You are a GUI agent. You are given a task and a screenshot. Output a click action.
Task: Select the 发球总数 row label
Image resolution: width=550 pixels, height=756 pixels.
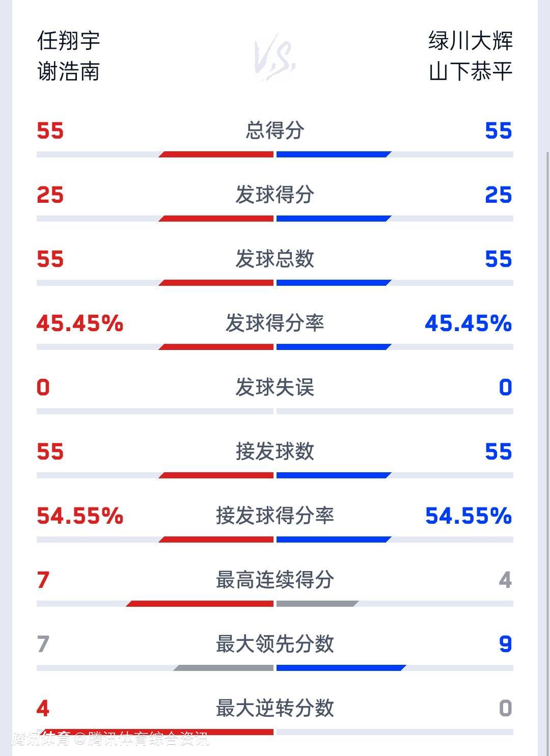(275, 259)
